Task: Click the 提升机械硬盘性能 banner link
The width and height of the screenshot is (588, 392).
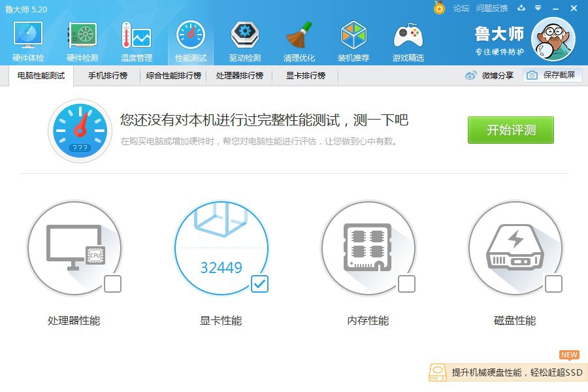Action: [517, 372]
